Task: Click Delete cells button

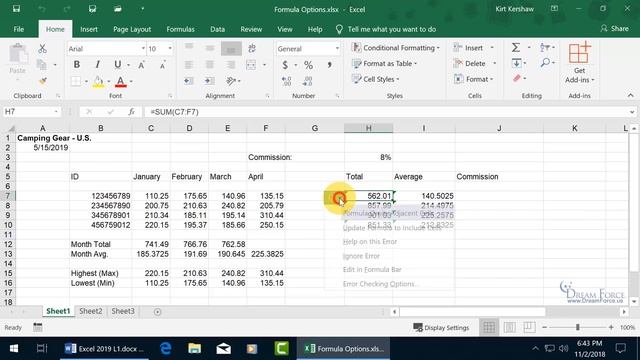Action: click(469, 64)
